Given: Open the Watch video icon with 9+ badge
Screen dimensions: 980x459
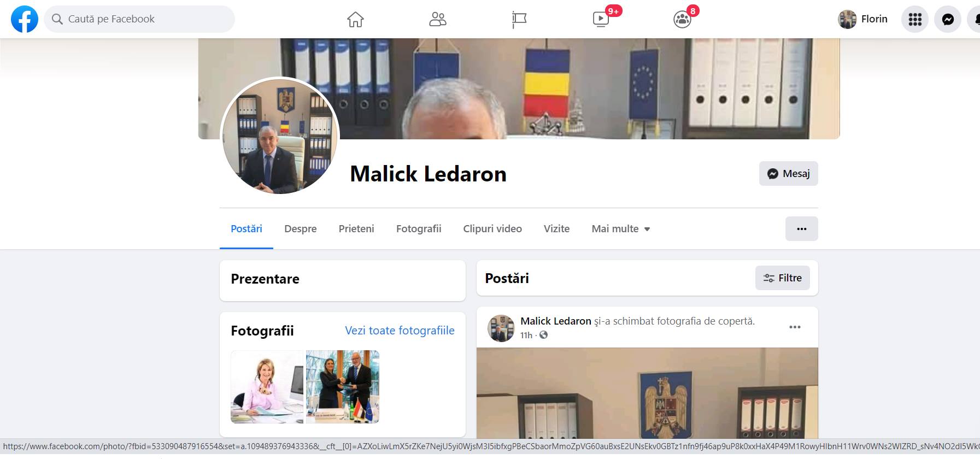Looking at the screenshot, I should (601, 19).
